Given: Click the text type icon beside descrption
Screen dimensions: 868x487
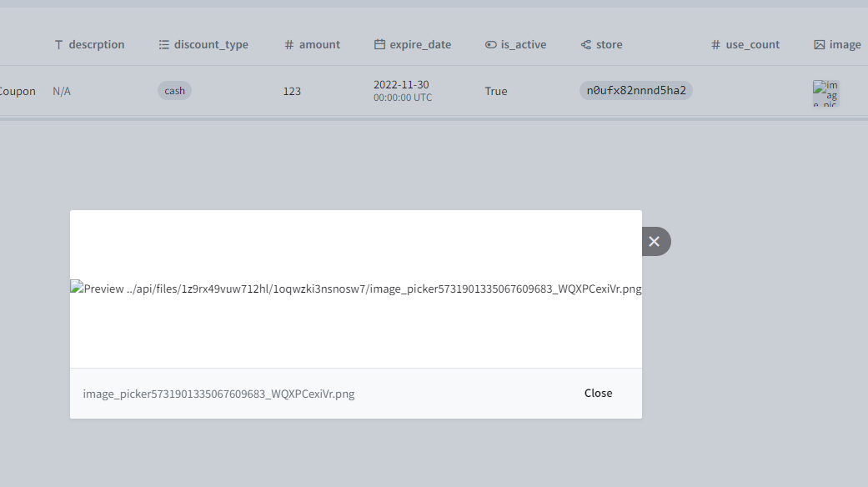Looking at the screenshot, I should [58, 44].
